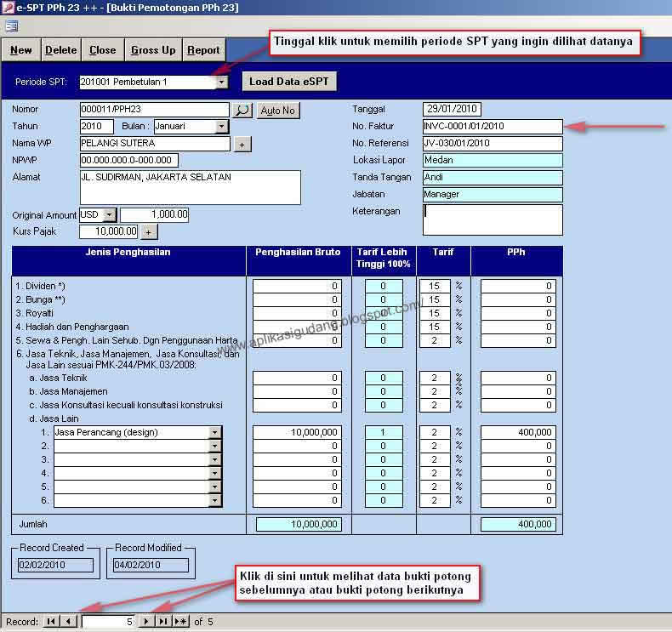Click the Nama WP field PELANGI SUTERA
672x632 pixels.
coord(155,143)
